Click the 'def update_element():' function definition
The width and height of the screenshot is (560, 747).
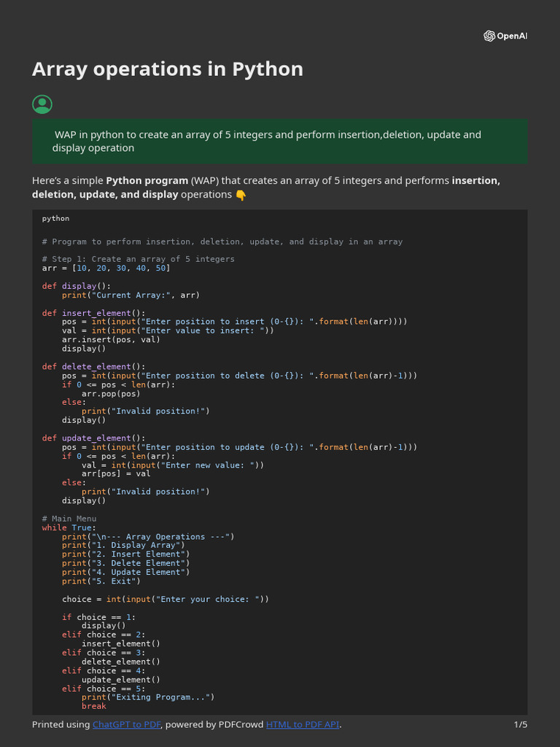(93, 438)
